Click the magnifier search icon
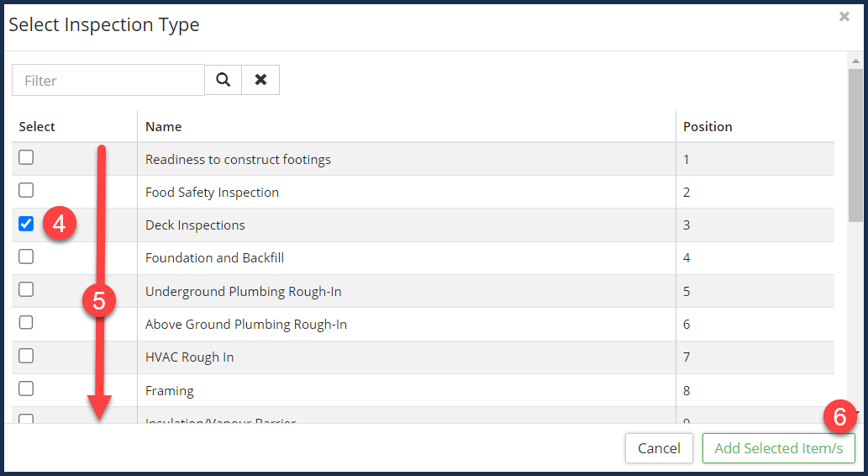 [223, 80]
